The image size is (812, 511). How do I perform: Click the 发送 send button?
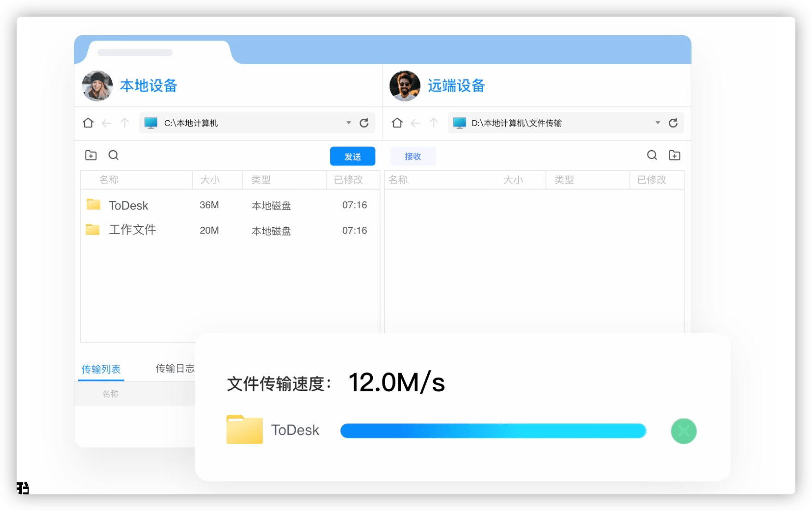click(352, 157)
